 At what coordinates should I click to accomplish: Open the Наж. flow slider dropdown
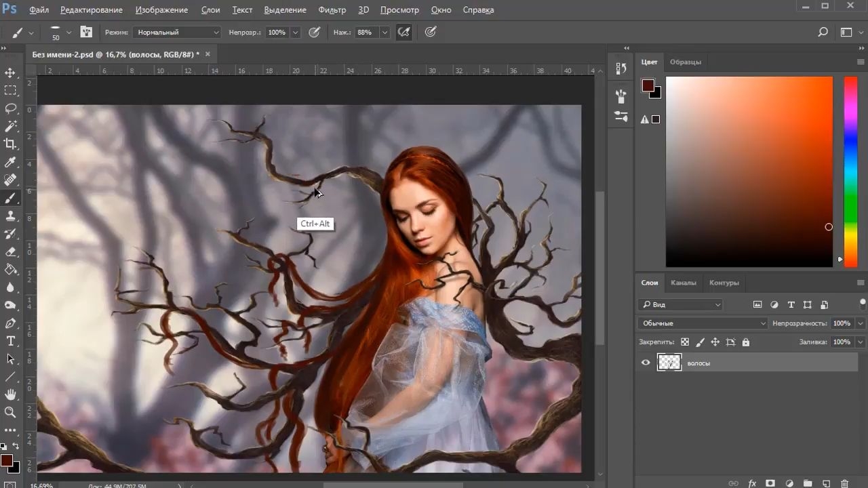[384, 33]
